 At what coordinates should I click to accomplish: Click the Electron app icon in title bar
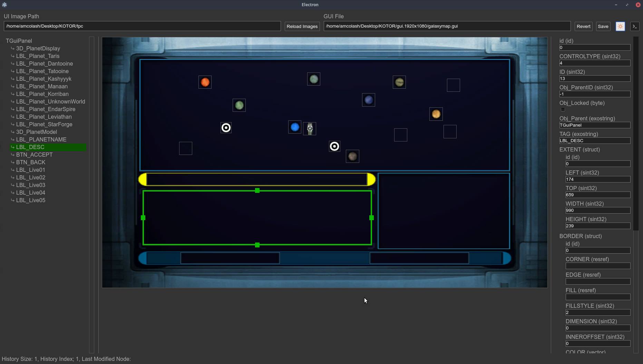(x=4, y=4)
